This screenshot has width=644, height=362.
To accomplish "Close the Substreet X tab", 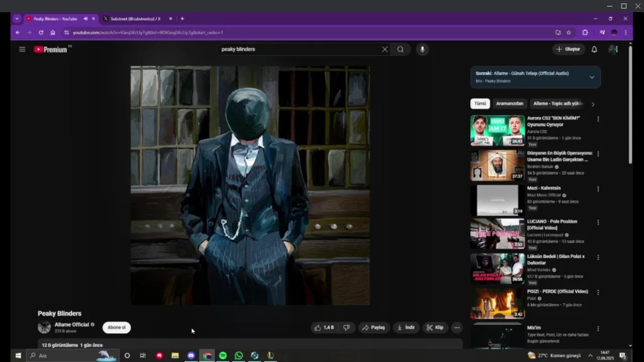I will 171,19.
